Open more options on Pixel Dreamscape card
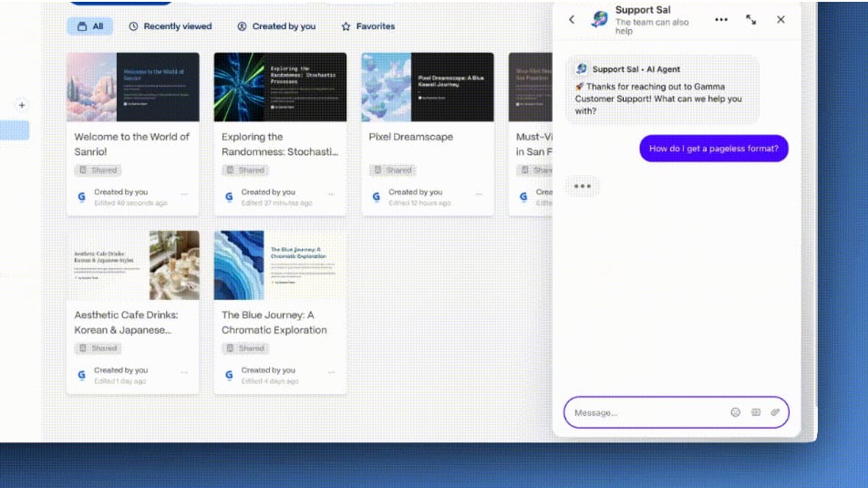Image resolution: width=868 pixels, height=488 pixels. [x=479, y=194]
